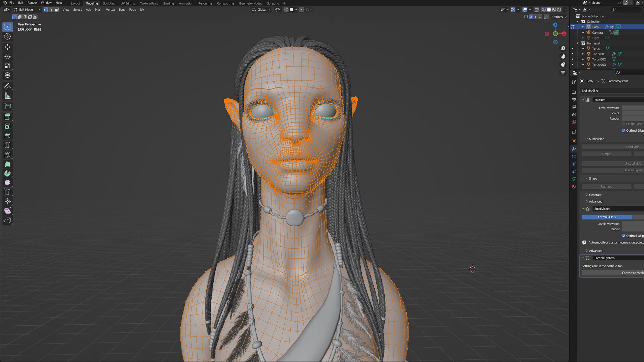This screenshot has width=644, height=362.
Task: Select the Transform tool
Action: [x=7, y=75]
